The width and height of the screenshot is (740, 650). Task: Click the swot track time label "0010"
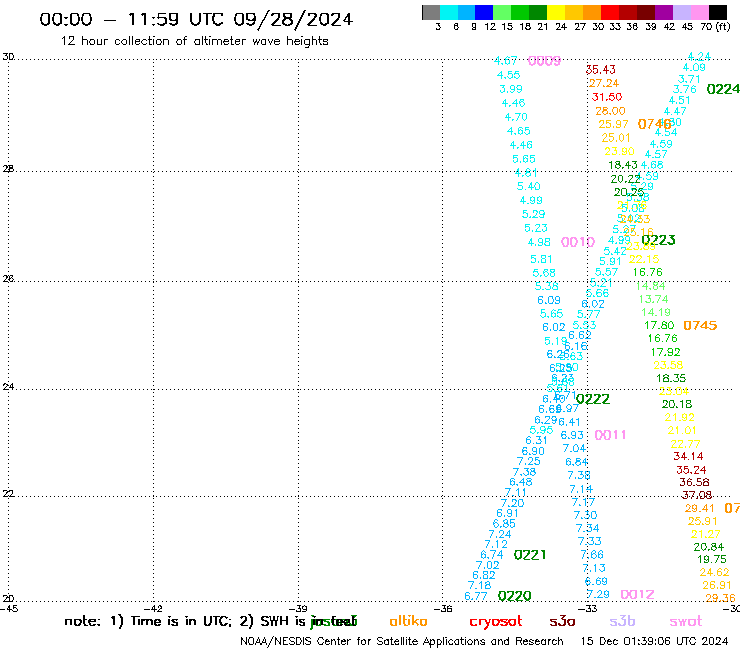click(x=578, y=242)
